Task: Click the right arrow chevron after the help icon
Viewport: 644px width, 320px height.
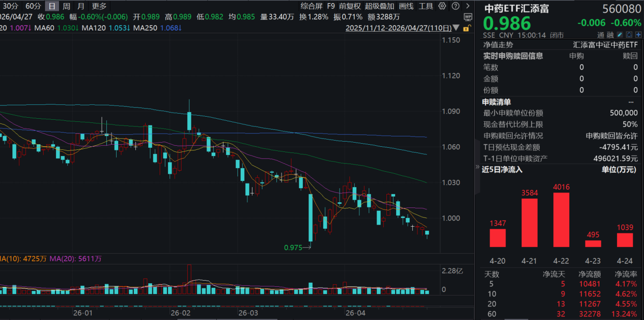Action: [x=468, y=6]
